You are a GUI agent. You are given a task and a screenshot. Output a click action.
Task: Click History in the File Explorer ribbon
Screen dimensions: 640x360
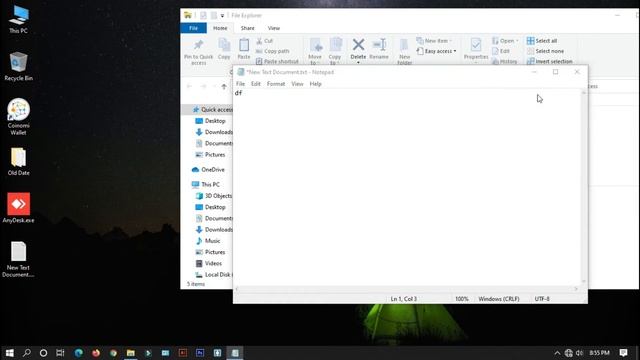[504, 61]
